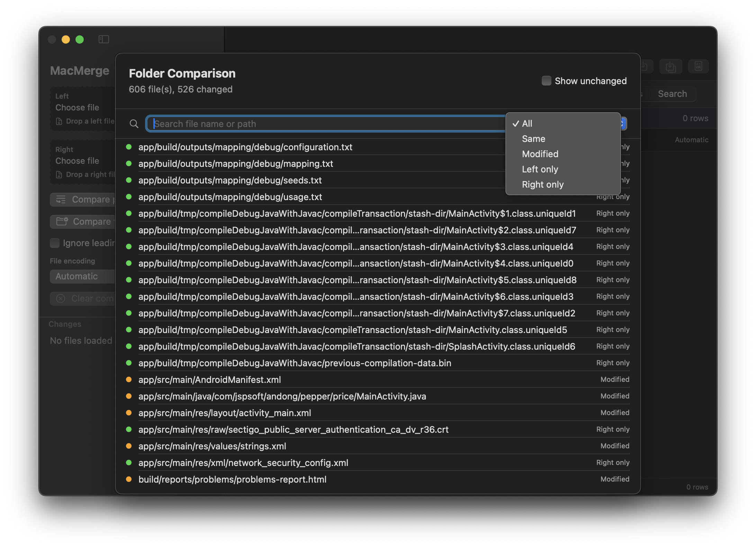This screenshot has height=547, width=756.
Task: Open sectigo_public_server_authentication_ca_dv_r36.crt row
Action: coord(378,429)
